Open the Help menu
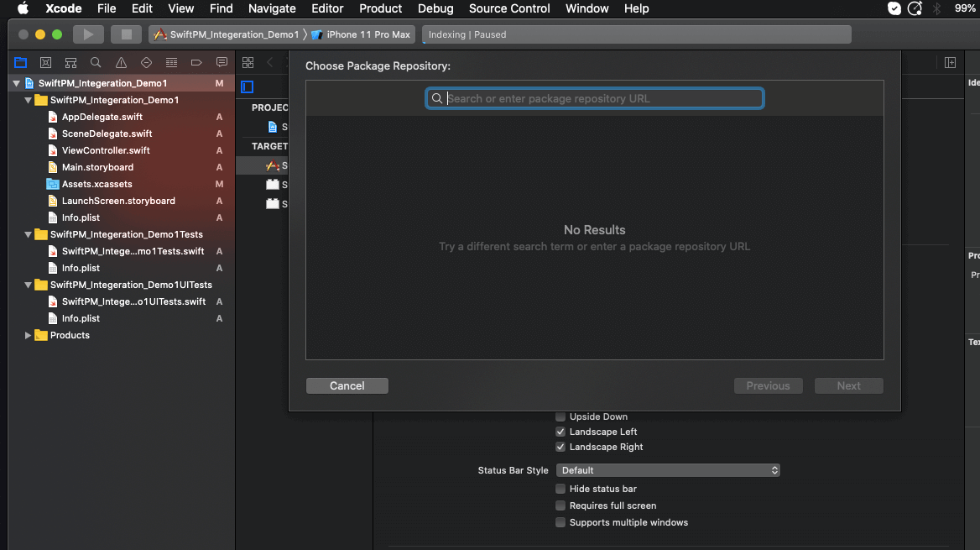 (x=636, y=8)
